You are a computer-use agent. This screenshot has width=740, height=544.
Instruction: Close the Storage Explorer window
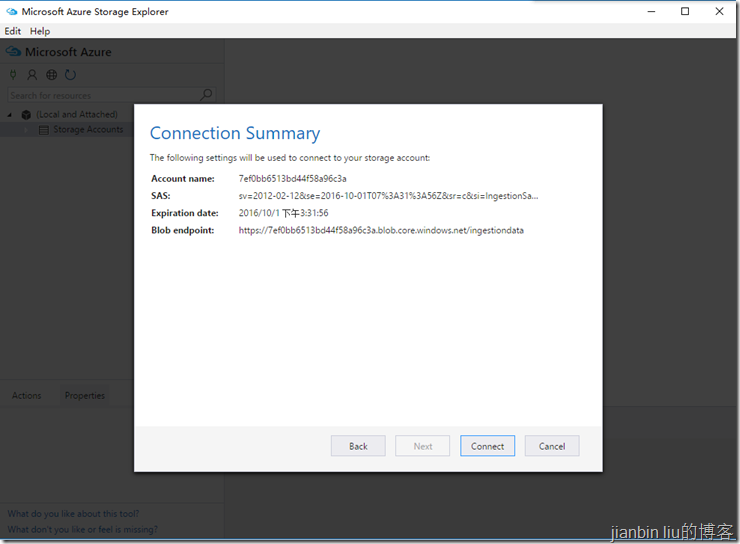(x=719, y=11)
